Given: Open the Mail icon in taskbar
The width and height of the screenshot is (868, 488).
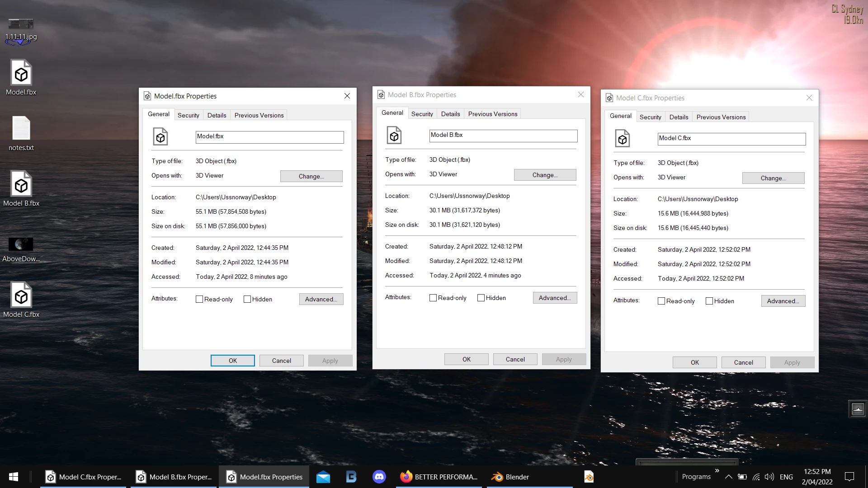Looking at the screenshot, I should click(323, 477).
